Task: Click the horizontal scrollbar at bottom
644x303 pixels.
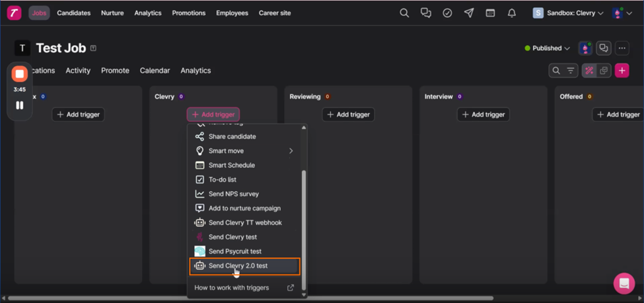Action: [x=264, y=298]
